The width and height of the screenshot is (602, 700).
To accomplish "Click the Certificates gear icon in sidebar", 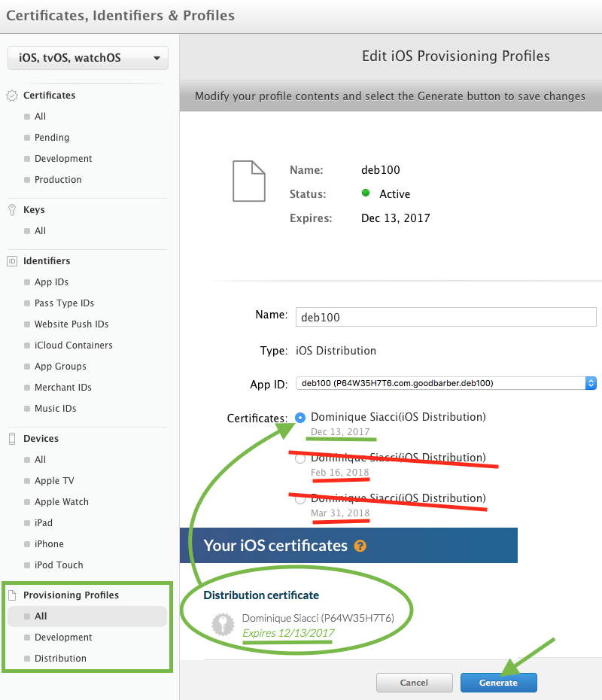I will [x=12, y=96].
